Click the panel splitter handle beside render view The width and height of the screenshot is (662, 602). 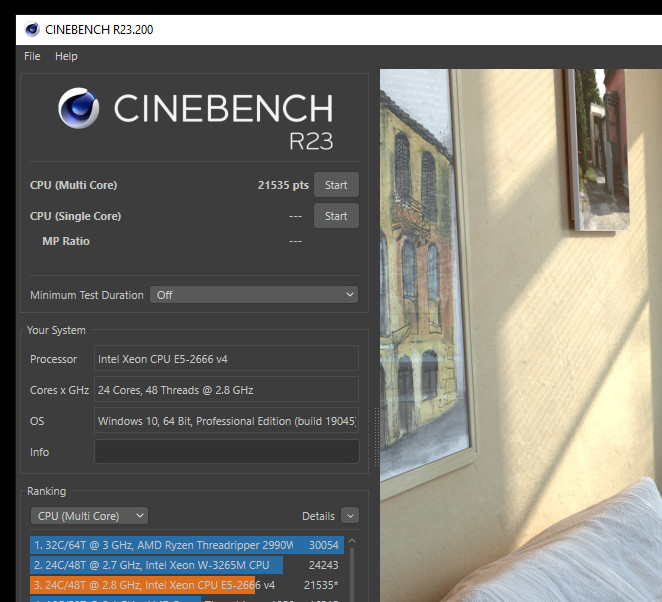coord(376,437)
